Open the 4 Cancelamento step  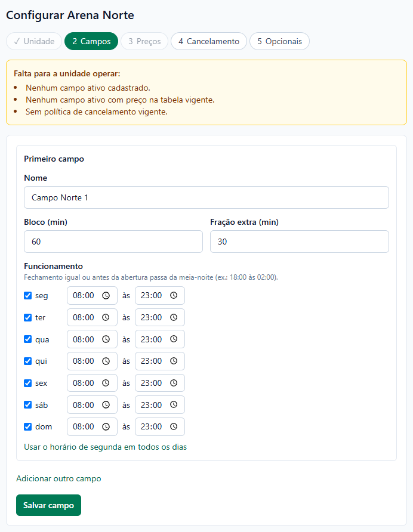(x=209, y=41)
